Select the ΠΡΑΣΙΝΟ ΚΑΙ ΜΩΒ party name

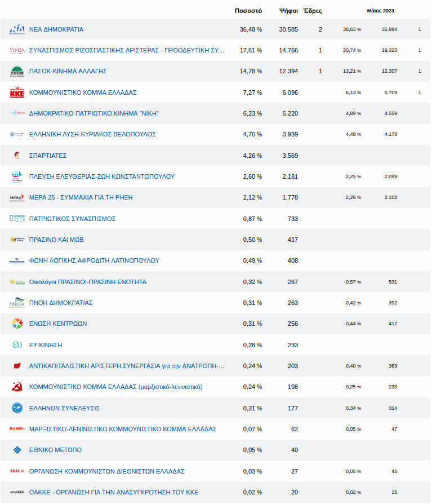[x=56, y=240]
